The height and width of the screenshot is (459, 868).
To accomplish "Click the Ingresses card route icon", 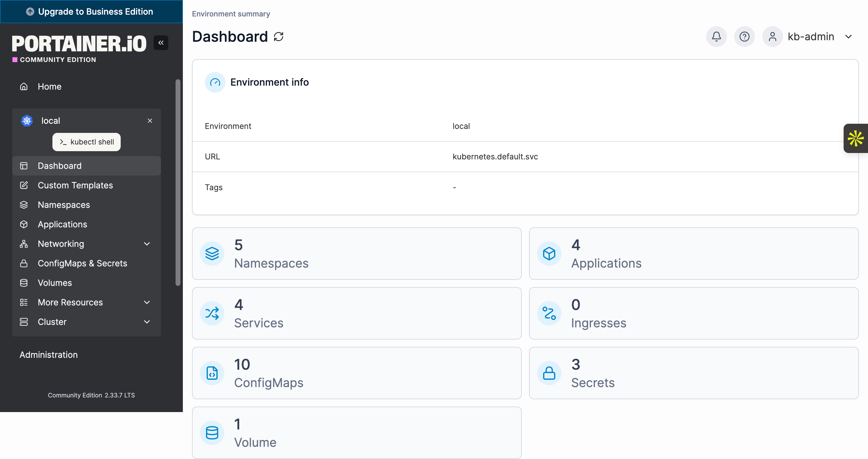I will click(x=549, y=313).
